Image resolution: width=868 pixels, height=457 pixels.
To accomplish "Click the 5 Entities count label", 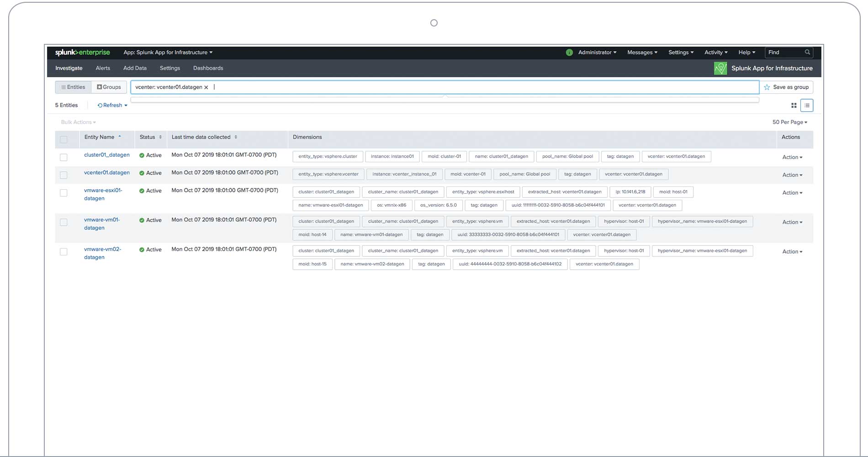I will click(x=66, y=106).
